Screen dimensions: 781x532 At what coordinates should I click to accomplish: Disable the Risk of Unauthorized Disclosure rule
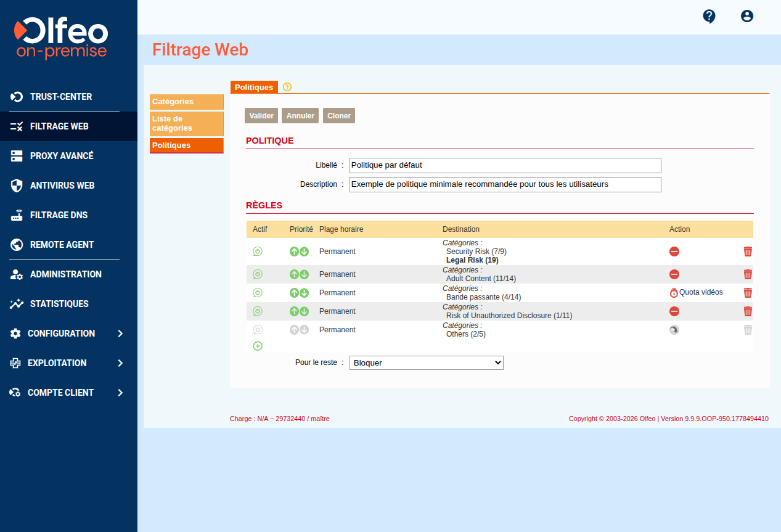(x=258, y=311)
